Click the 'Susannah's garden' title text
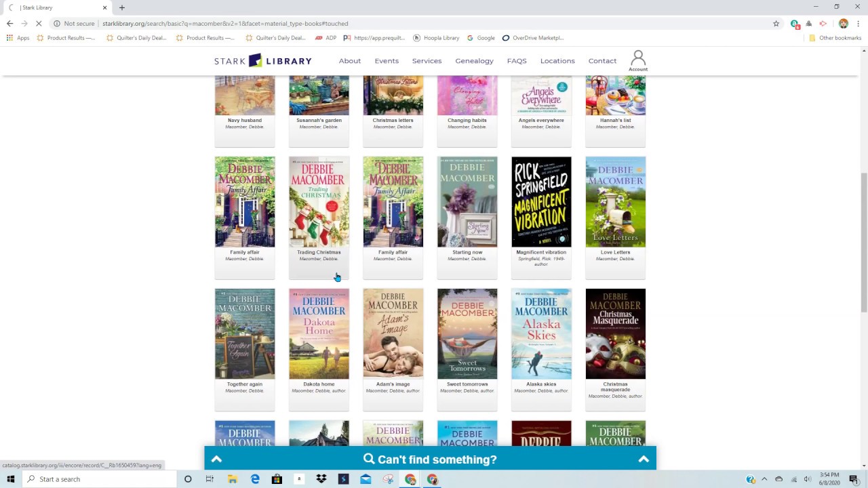Screen dimensions: 868x488 pyautogui.click(x=319, y=120)
